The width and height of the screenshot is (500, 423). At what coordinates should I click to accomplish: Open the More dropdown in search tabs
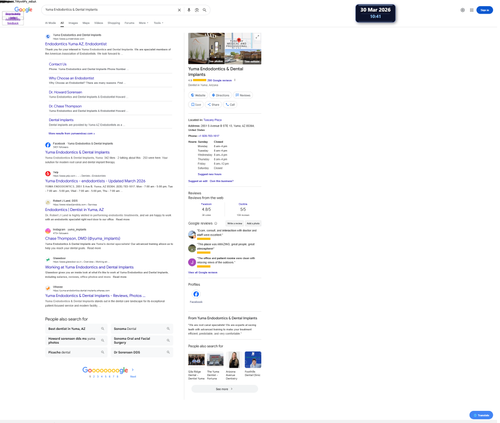coord(143,23)
